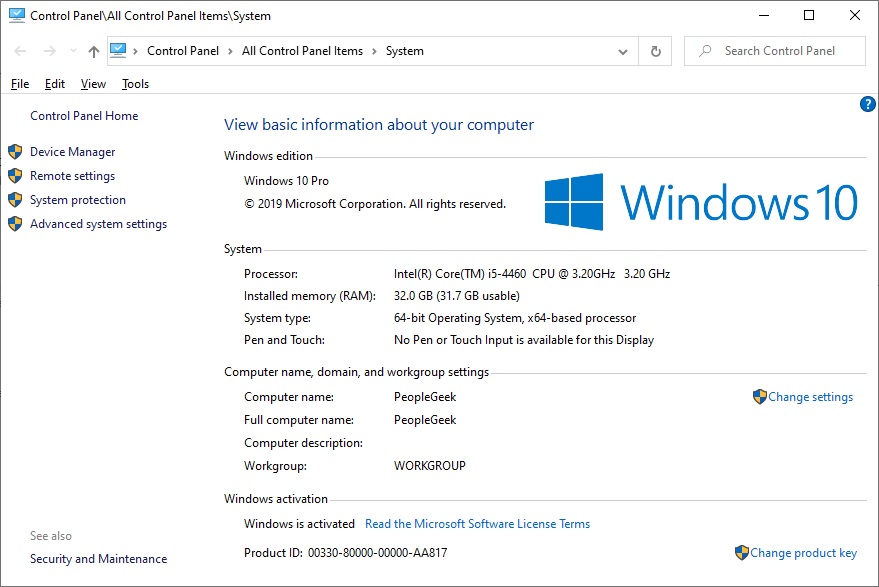Click the System breadcrumb

pos(404,51)
